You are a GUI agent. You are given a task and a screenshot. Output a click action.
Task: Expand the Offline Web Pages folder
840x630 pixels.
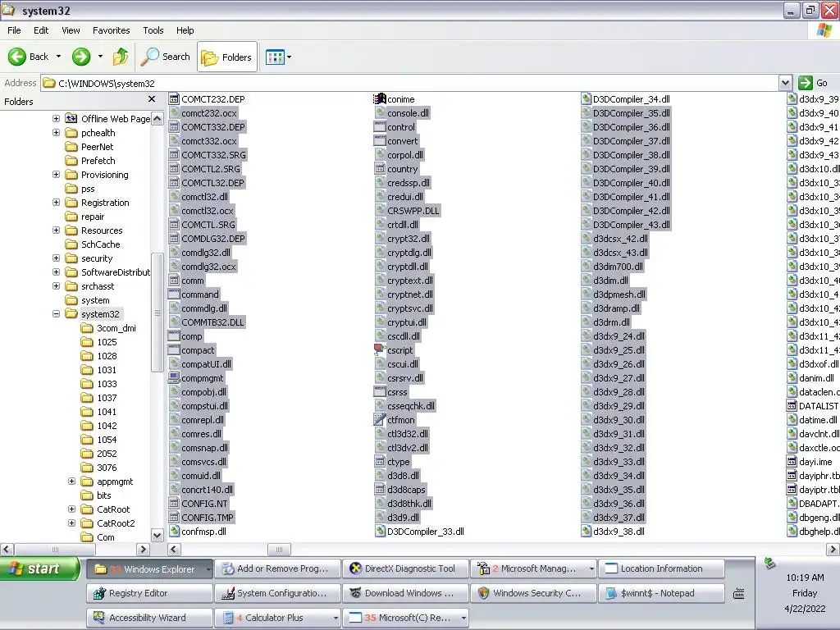coord(57,118)
